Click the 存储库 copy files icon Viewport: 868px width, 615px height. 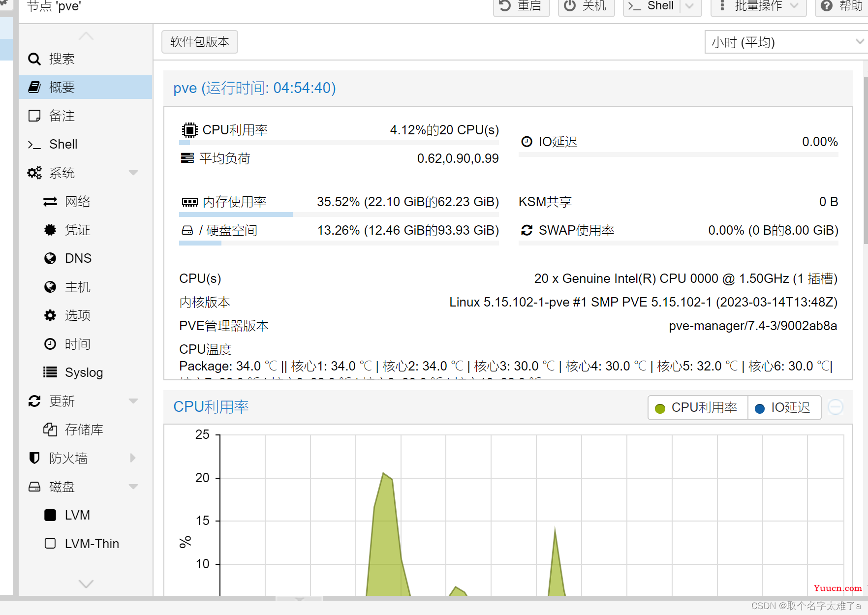pyautogui.click(x=50, y=430)
